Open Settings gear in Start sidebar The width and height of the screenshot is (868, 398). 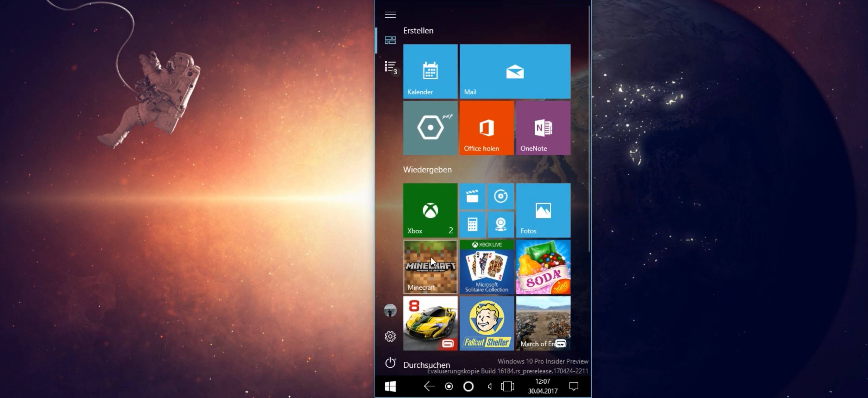coord(390,336)
